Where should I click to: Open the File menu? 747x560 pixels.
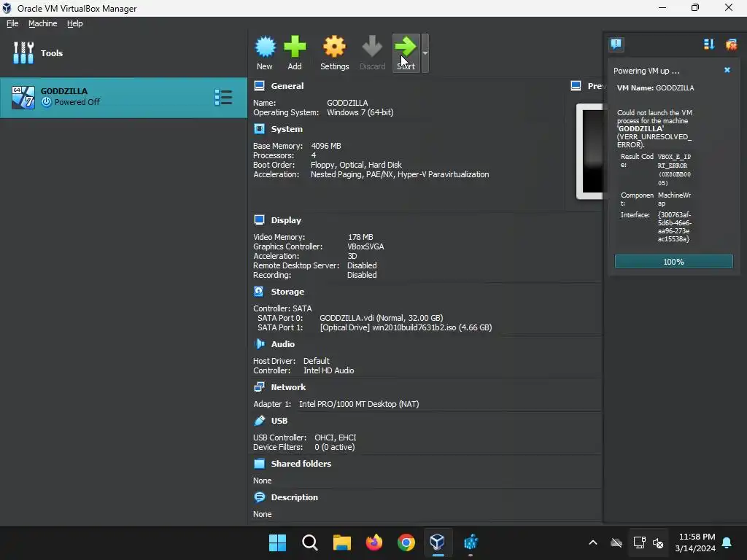tap(12, 23)
